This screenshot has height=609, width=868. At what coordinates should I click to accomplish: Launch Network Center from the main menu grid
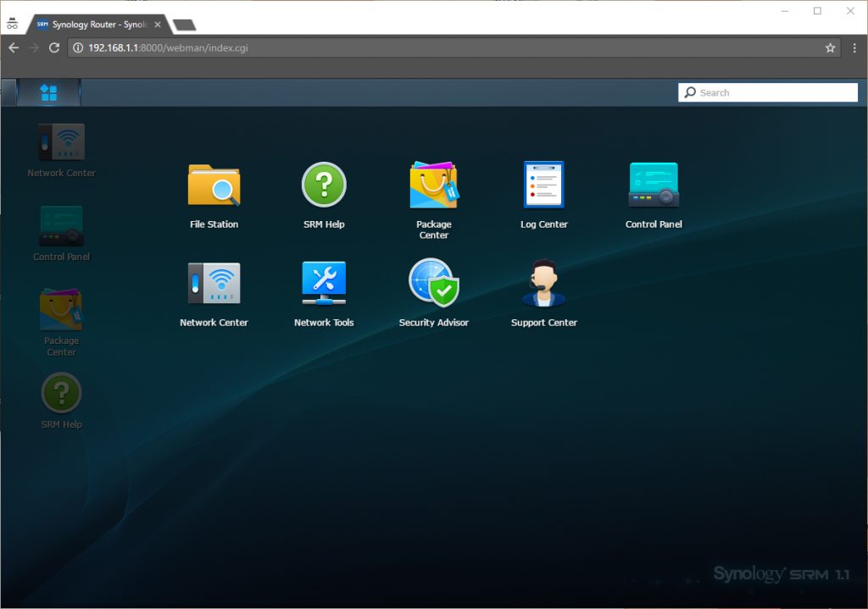(x=214, y=294)
